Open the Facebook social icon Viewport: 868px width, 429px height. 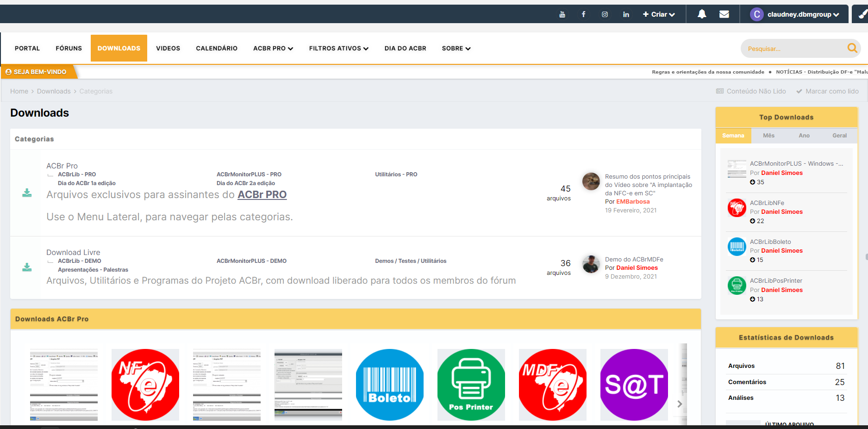583,14
